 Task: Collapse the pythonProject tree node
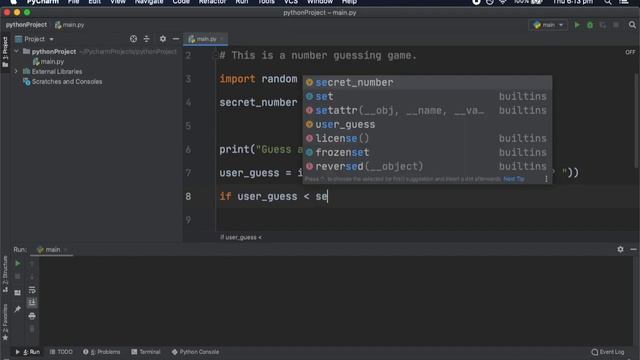tap(16, 51)
